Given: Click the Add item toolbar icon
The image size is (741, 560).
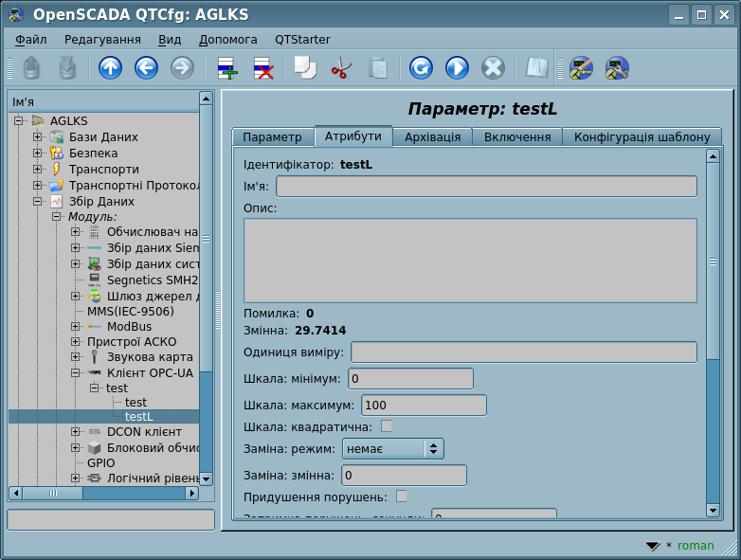Looking at the screenshot, I should coord(226,68).
